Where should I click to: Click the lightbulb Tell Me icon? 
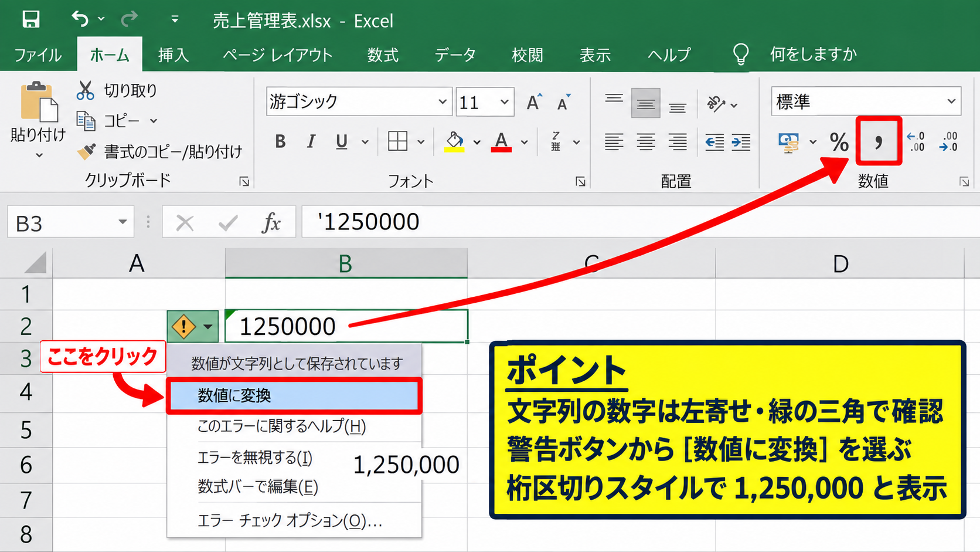[741, 54]
